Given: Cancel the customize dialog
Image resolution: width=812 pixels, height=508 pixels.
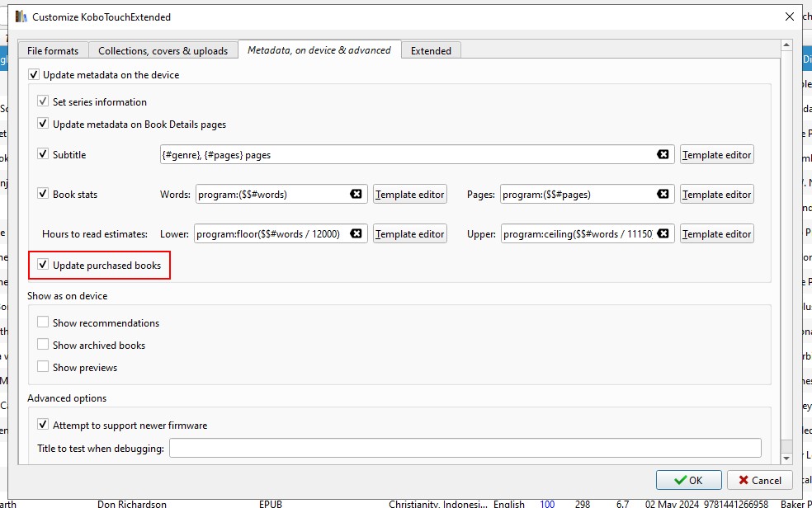Looking at the screenshot, I should [x=760, y=480].
